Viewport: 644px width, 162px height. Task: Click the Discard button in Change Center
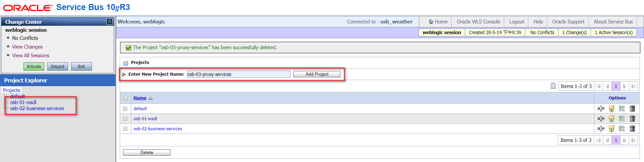click(58, 66)
